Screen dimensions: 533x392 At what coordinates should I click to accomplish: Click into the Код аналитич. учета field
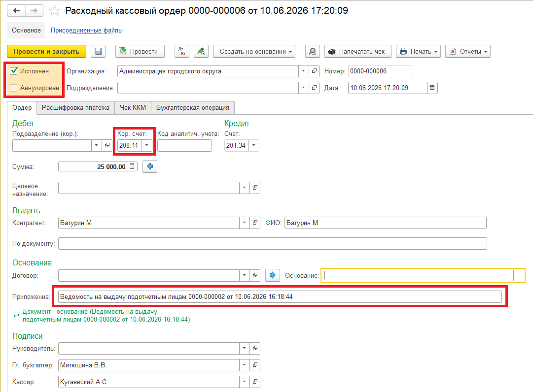click(x=184, y=145)
